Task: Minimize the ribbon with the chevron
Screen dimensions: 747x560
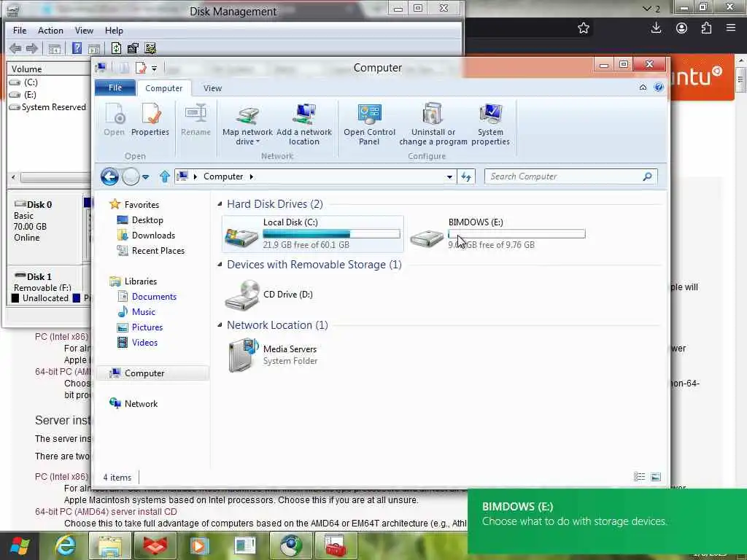Action: click(x=643, y=87)
